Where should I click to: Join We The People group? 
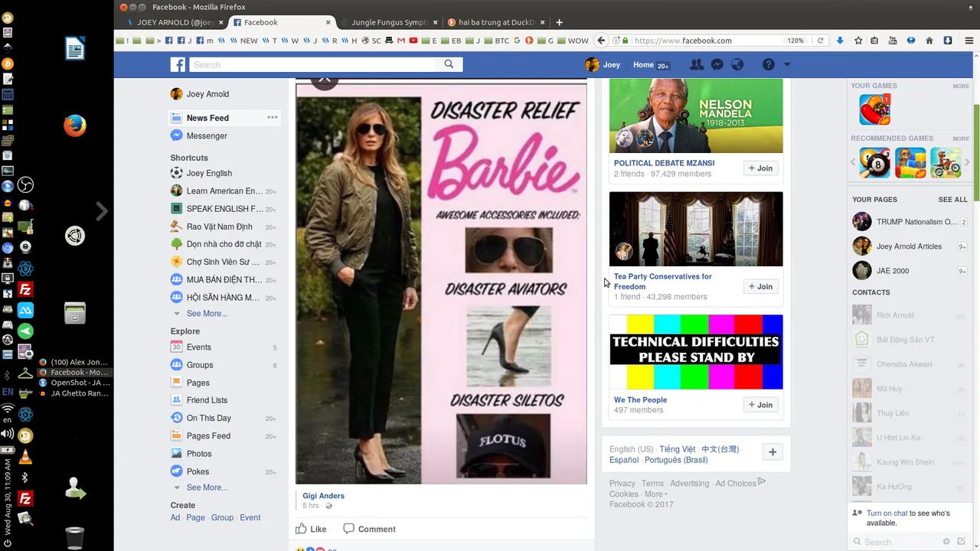coord(761,405)
